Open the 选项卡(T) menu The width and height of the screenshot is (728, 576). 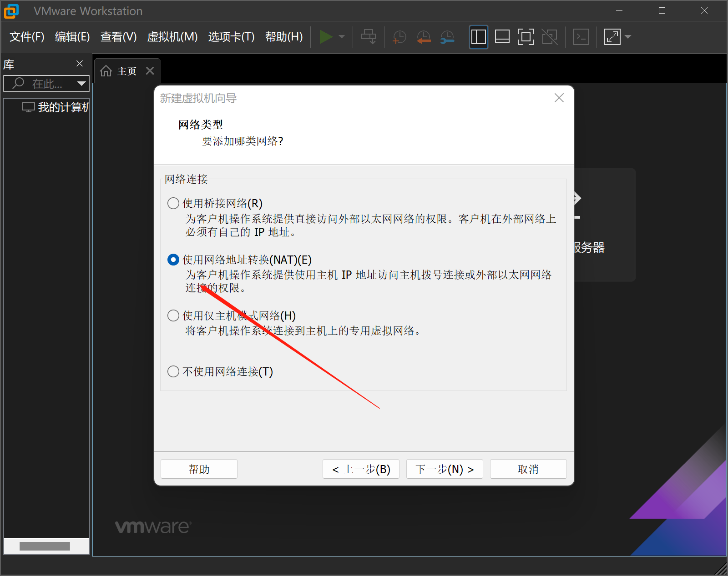231,37
